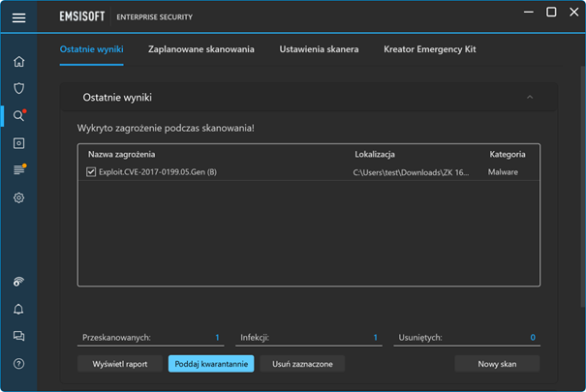Click the Usuń zaznaczone button
Image resolution: width=586 pixels, height=392 pixels.
[302, 364]
